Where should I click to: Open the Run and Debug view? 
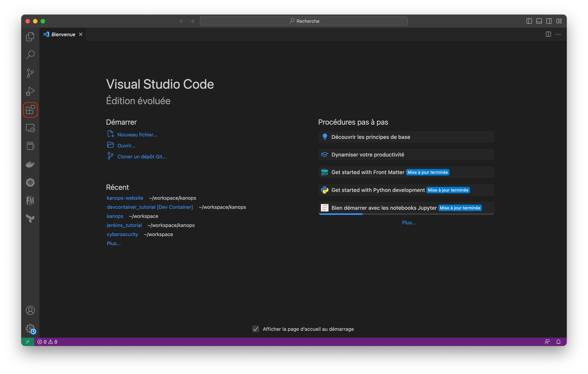pos(30,91)
